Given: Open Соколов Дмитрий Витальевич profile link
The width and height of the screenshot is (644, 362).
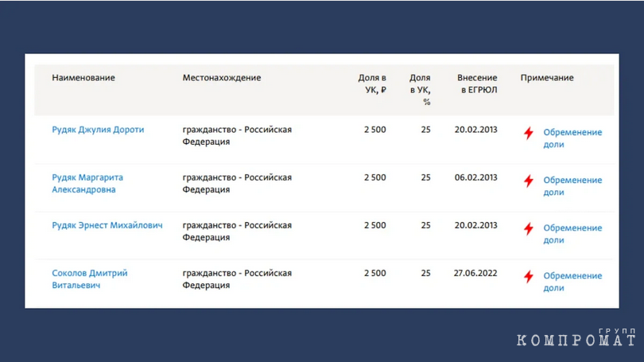Looking at the screenshot, I should click(90, 279).
